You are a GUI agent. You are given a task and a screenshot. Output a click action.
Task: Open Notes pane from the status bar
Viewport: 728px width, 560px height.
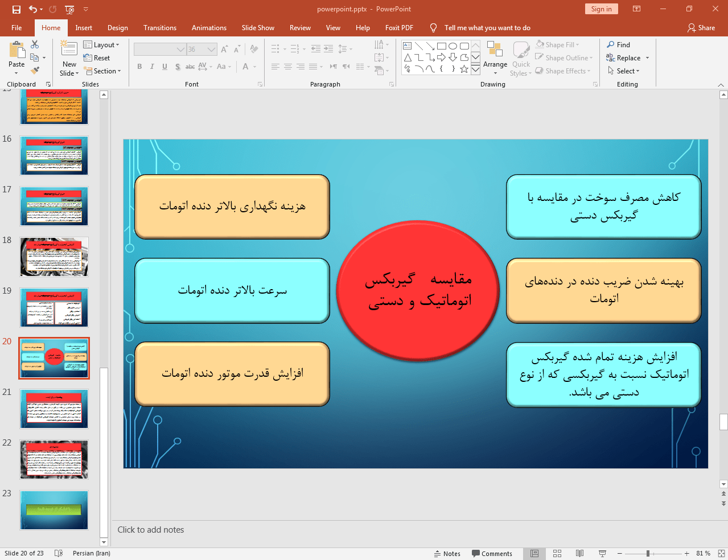(x=447, y=554)
